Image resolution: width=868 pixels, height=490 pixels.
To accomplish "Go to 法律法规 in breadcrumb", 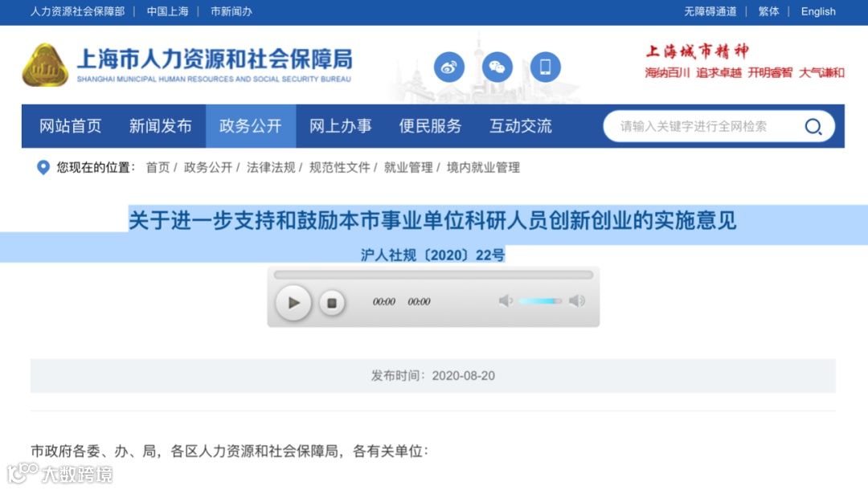I will (272, 168).
